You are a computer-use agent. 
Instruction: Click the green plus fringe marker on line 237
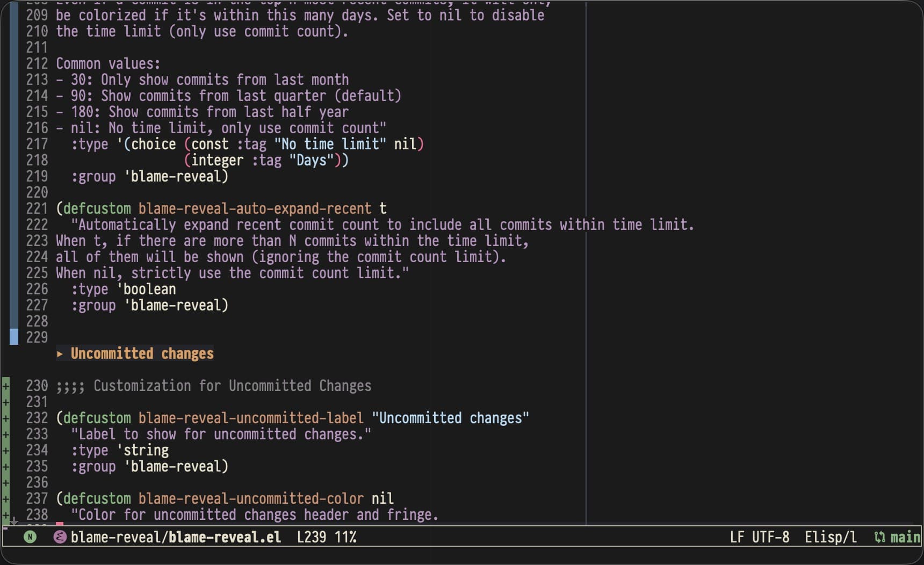5,498
